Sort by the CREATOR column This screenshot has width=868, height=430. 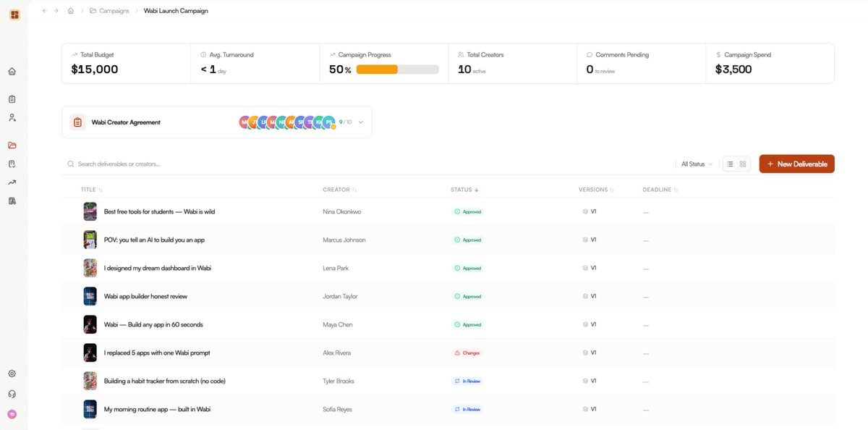(x=339, y=190)
